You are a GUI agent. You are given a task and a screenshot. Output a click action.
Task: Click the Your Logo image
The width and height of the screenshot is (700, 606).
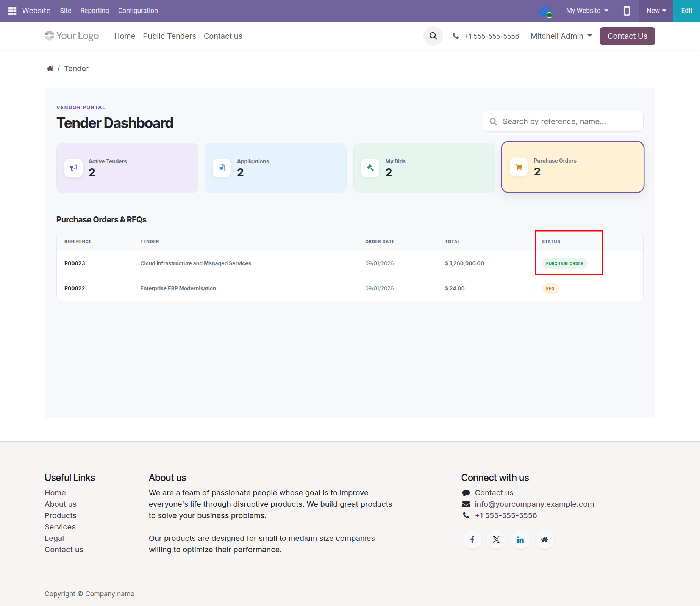tap(72, 36)
